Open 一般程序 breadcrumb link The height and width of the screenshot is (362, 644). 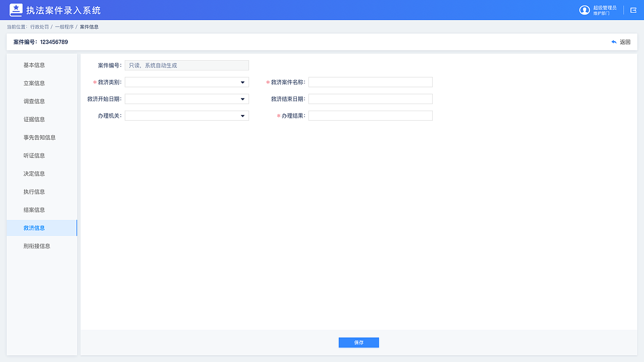point(64,27)
